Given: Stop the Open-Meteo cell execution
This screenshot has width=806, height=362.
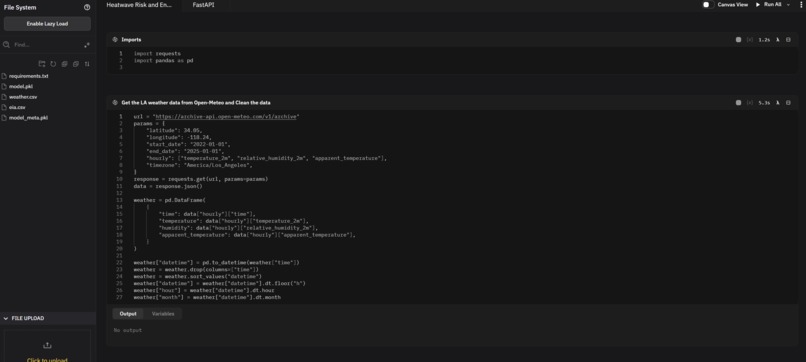Looking at the screenshot, I should coord(738,103).
